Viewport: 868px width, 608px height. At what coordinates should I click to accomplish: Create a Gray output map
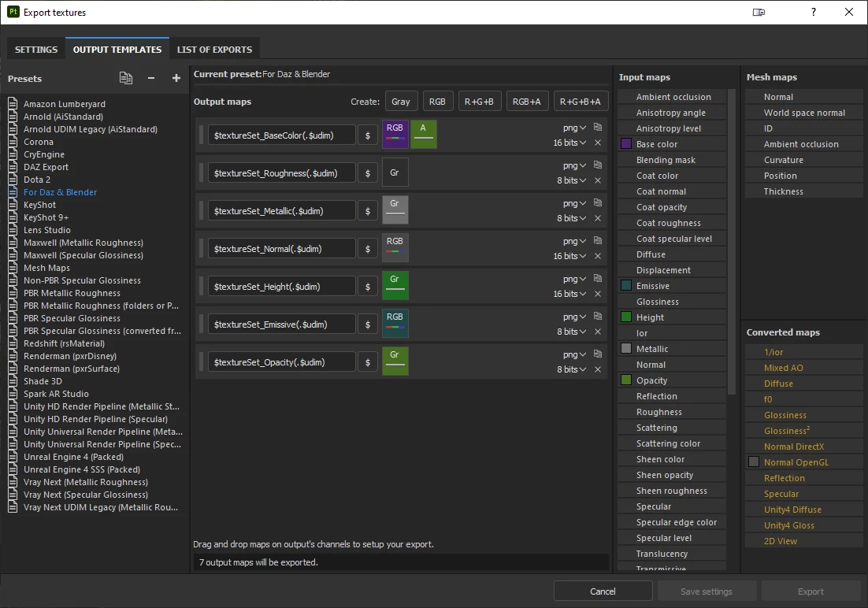click(x=401, y=102)
